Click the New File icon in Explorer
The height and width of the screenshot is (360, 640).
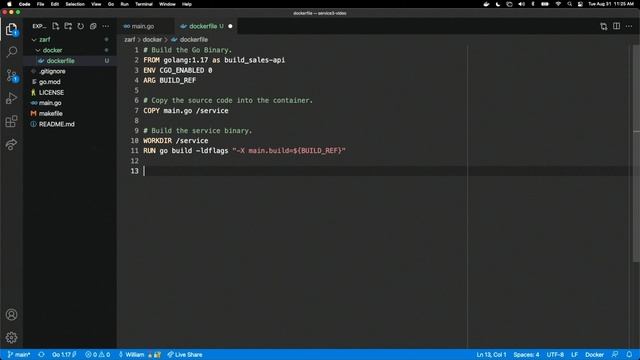[56, 26]
